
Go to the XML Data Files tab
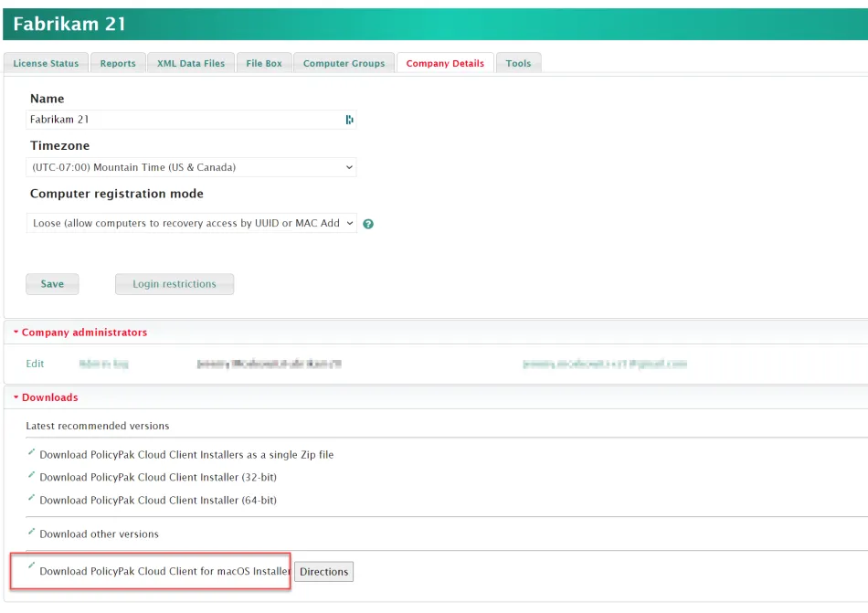click(x=190, y=63)
